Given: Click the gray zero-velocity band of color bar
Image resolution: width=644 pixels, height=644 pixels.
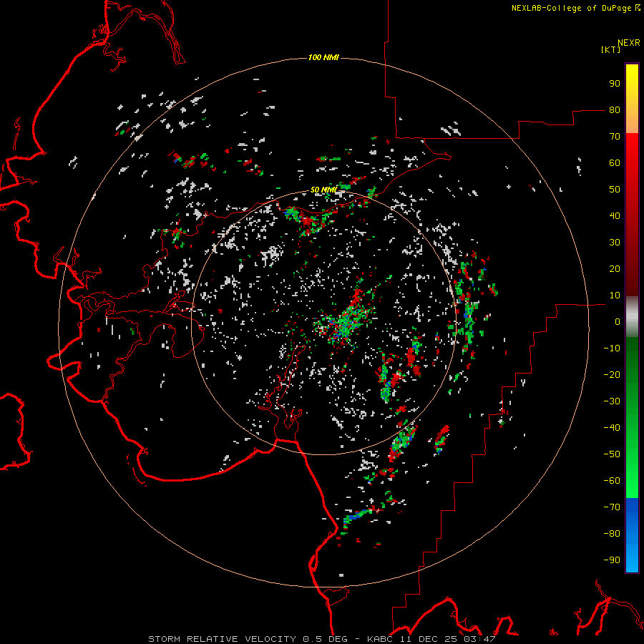Looking at the screenshot, I should click(x=632, y=317).
